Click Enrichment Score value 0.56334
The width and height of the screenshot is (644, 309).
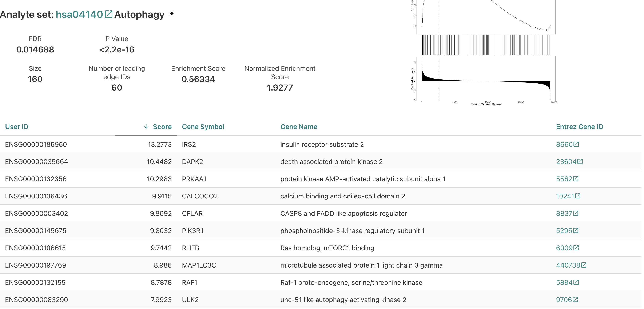click(x=198, y=79)
